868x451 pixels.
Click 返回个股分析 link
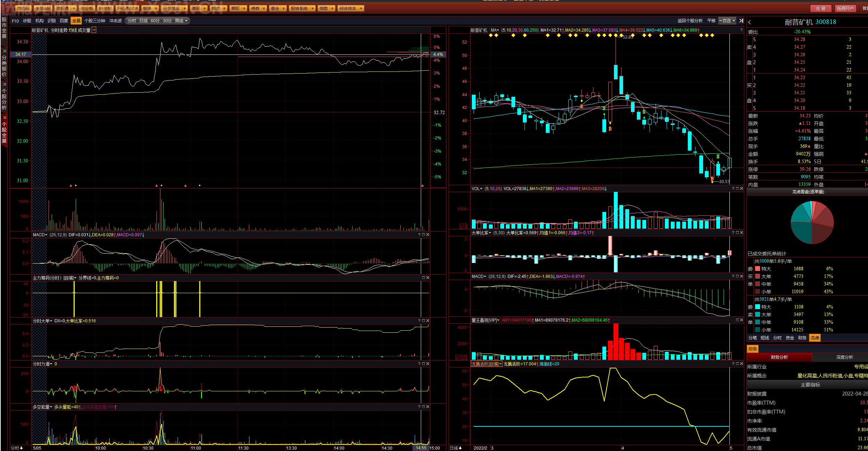pyautogui.click(x=690, y=21)
